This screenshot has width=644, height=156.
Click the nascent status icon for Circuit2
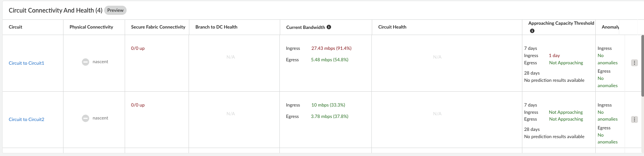coord(86,118)
